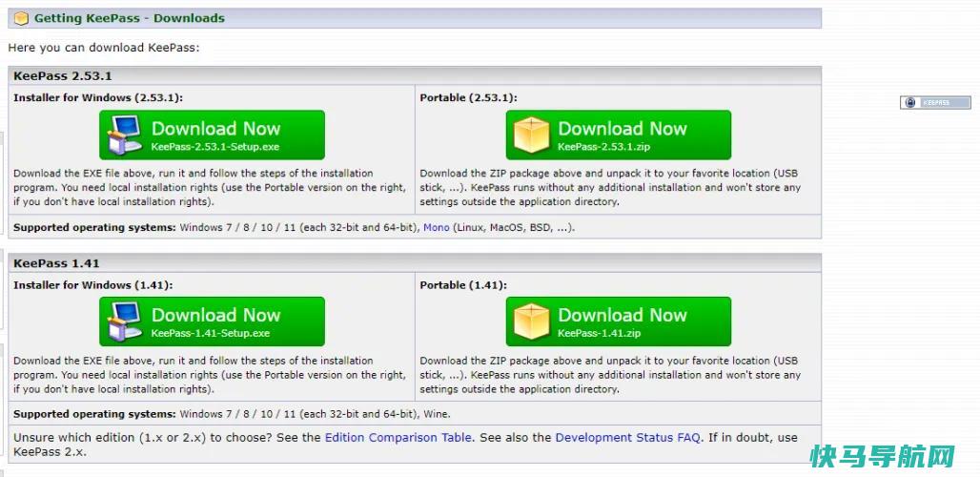
Task: Click 'Portable (2.53.1):' label
Action: pos(469,98)
